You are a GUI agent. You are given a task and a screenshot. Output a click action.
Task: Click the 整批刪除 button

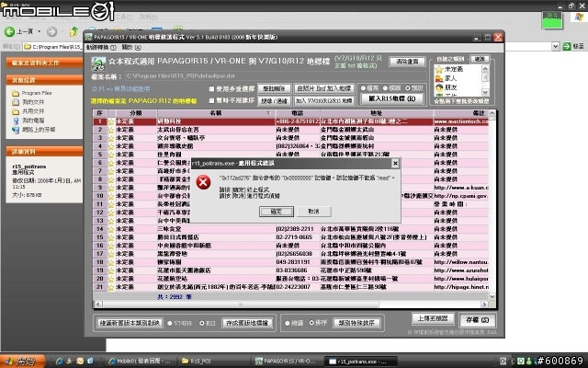pos(274,88)
